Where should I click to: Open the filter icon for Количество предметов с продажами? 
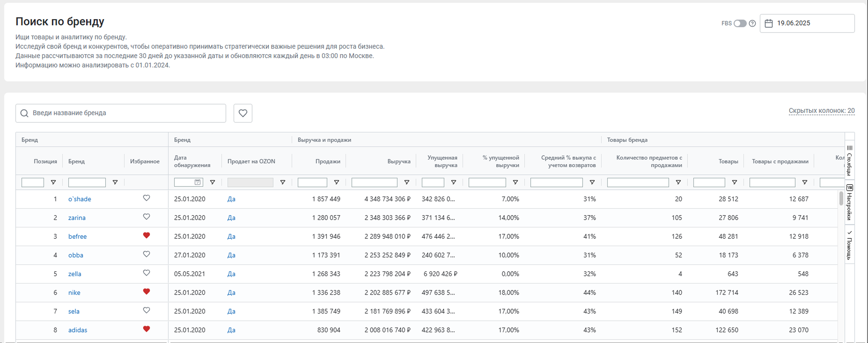tap(678, 182)
